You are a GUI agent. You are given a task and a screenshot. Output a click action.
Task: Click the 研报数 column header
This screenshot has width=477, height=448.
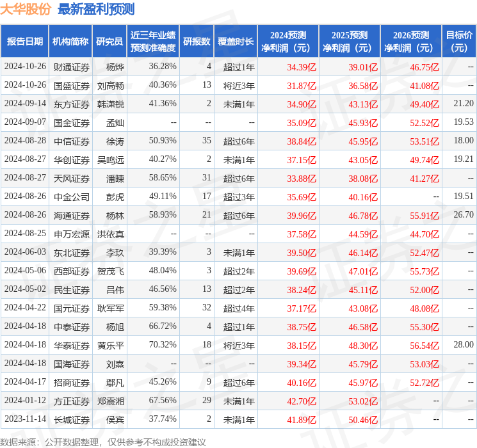(197, 42)
